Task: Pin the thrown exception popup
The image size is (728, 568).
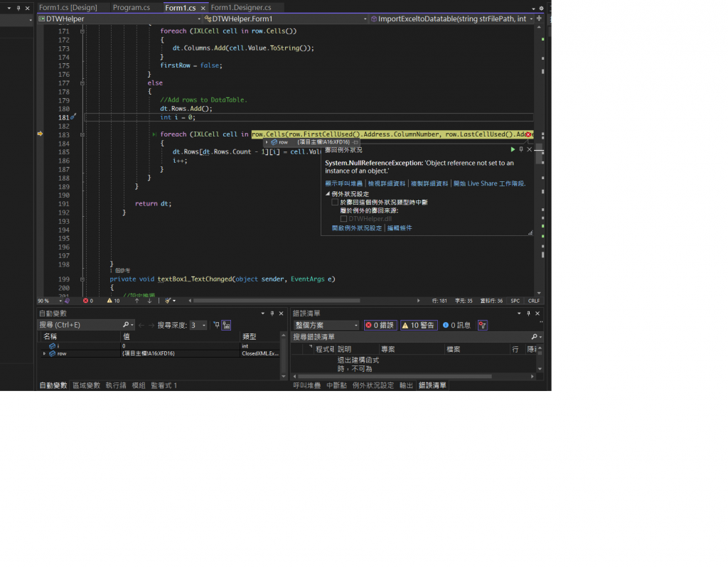Action: (x=521, y=149)
